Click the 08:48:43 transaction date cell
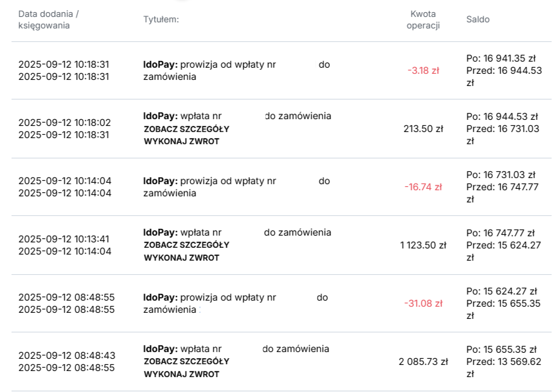 coord(67,355)
